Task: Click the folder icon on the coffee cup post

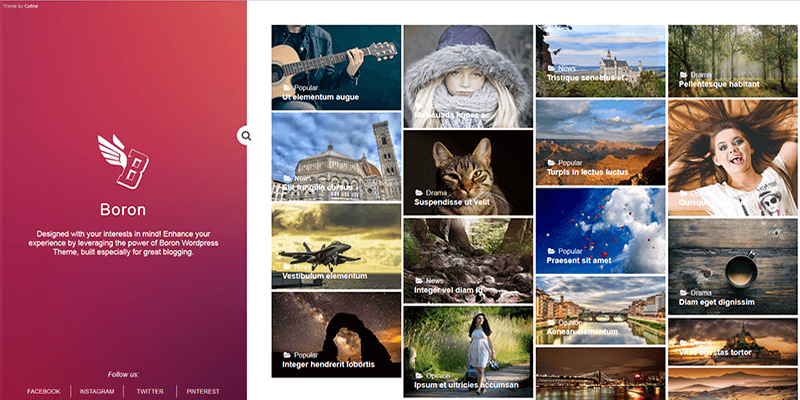Action: coord(683,292)
